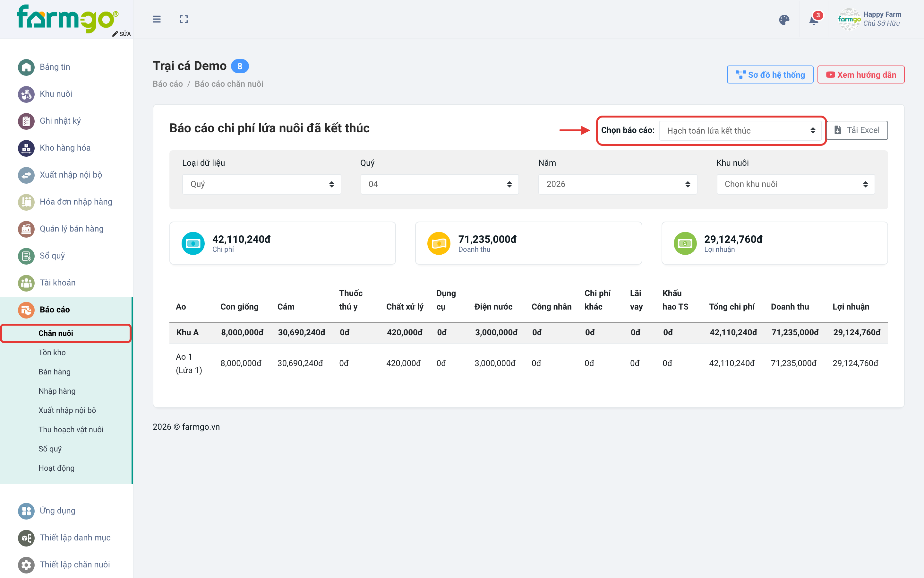This screenshot has height=578, width=924.
Task: Select Hoạt động report submenu
Action: 56,468
